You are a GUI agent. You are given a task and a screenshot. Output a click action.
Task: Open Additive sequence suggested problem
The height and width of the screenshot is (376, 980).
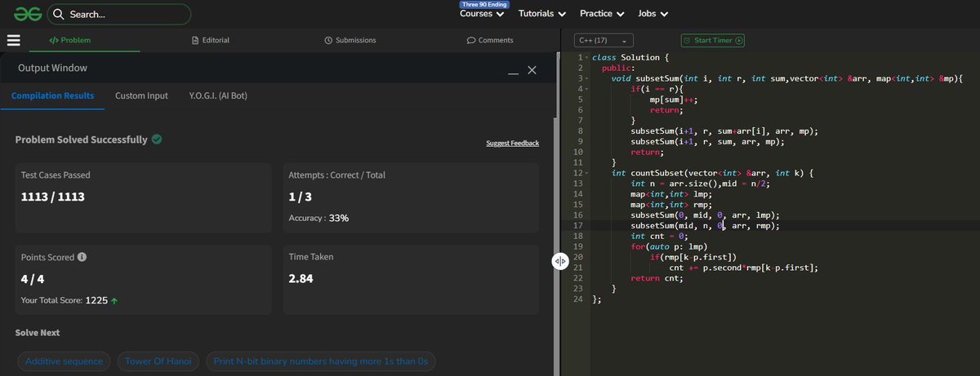64,361
